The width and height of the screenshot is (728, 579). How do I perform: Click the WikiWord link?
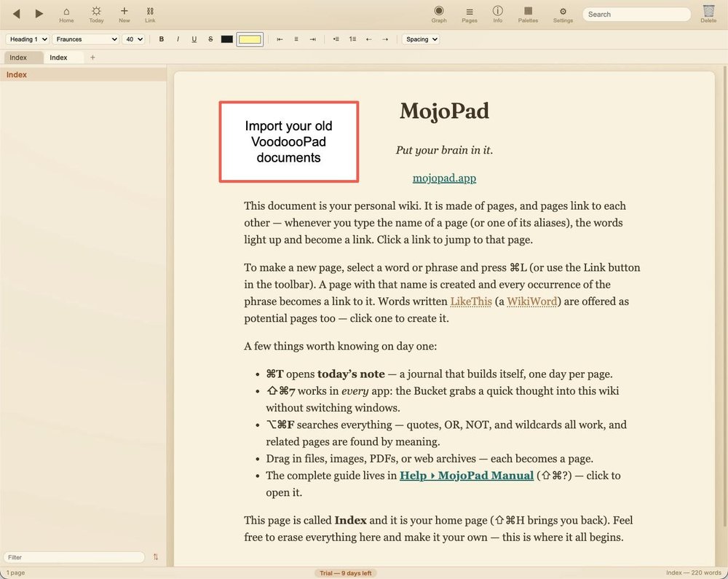pyautogui.click(x=532, y=302)
